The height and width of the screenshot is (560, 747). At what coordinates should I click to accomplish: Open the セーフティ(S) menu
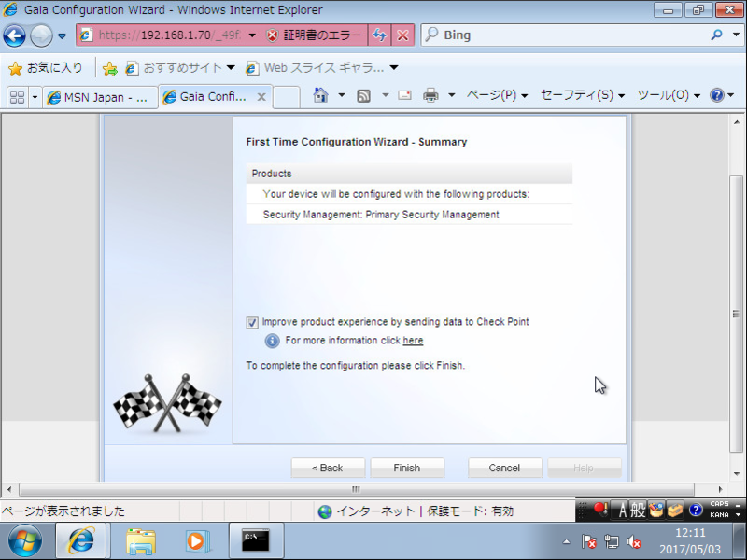click(x=582, y=95)
